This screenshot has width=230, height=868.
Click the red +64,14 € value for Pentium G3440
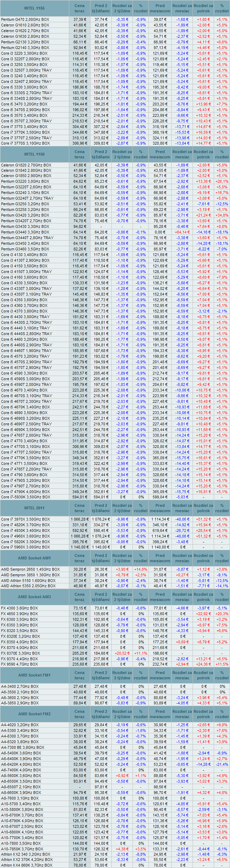coord(182,232)
